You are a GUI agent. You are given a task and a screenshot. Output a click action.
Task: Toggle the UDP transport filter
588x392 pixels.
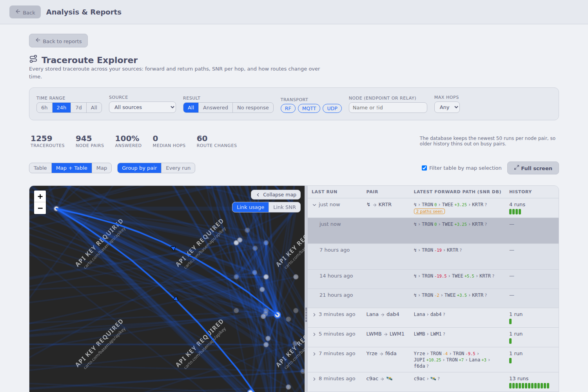[x=332, y=109]
